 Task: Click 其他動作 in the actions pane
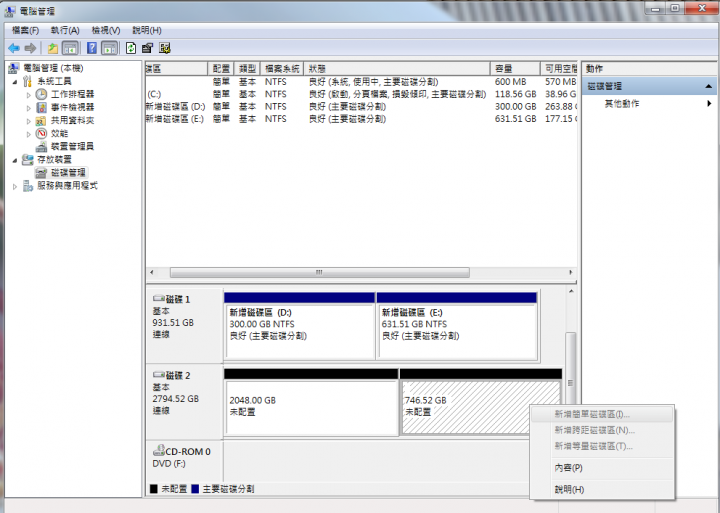(x=622, y=104)
